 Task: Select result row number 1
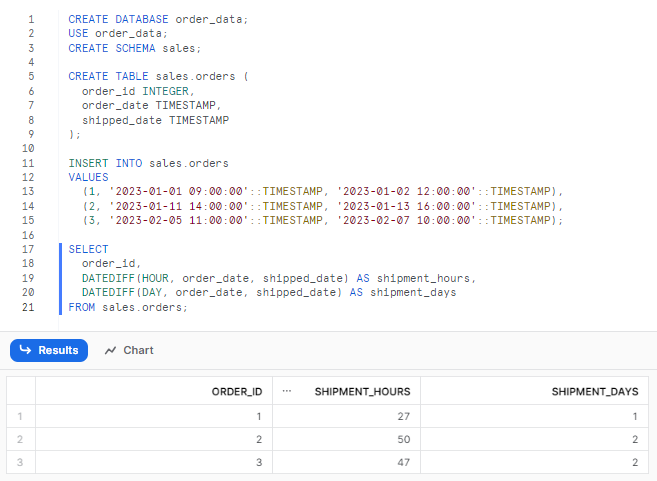pyautogui.click(x=19, y=417)
